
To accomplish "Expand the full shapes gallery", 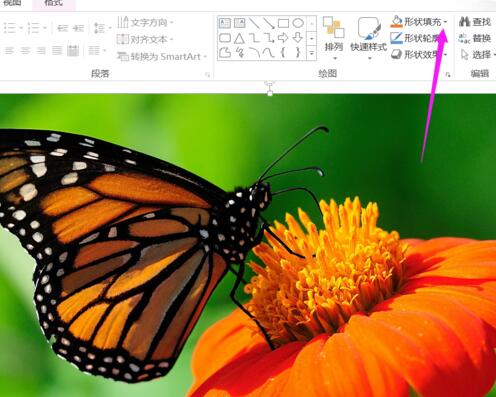I will (x=312, y=53).
